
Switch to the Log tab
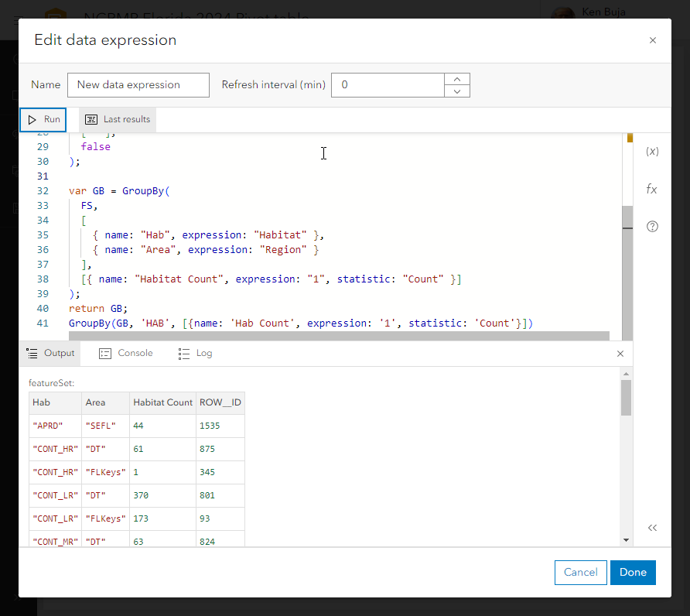click(x=195, y=354)
